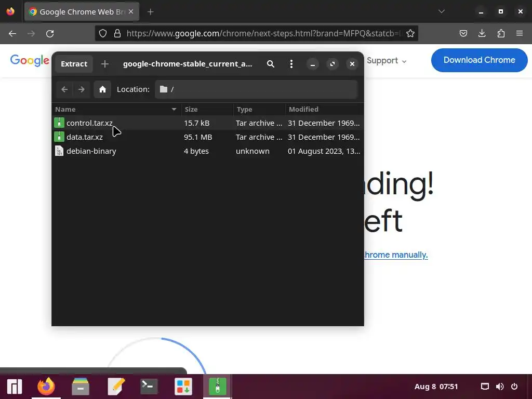Click the Download Chrome button
532x399 pixels.
(479, 60)
